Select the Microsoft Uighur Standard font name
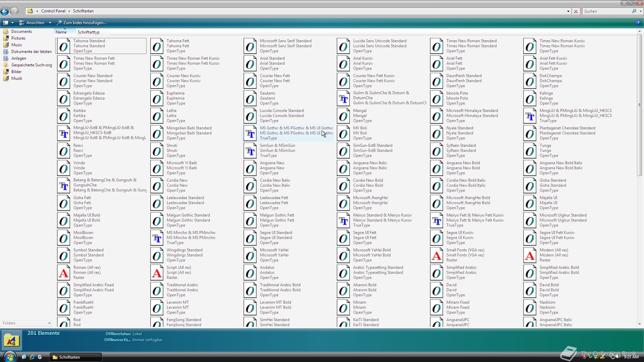The height and width of the screenshot is (362, 644). (563, 215)
